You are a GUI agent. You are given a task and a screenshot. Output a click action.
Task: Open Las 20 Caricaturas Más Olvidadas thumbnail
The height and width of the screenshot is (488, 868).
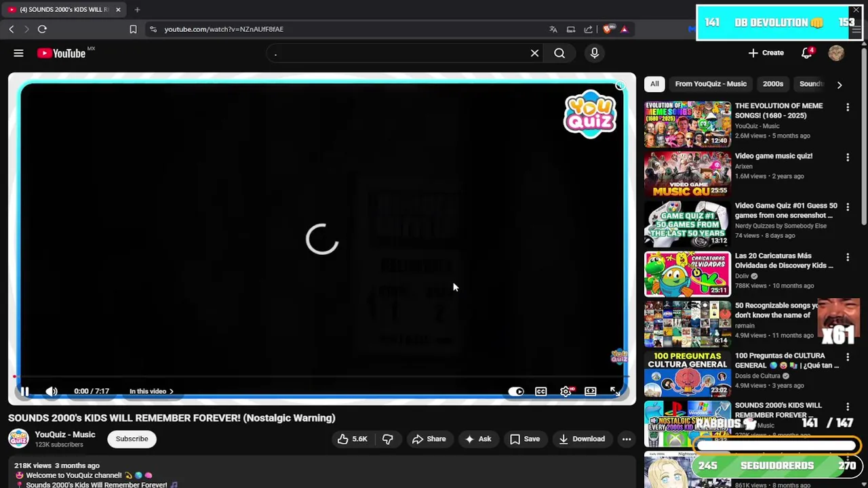(x=688, y=274)
